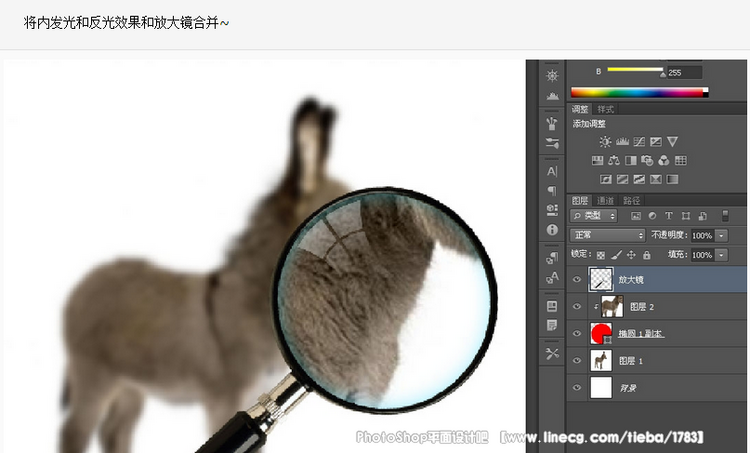The image size is (750, 453).
Task: Open the opacity 不透明度 slider arrow
Action: tap(722, 235)
